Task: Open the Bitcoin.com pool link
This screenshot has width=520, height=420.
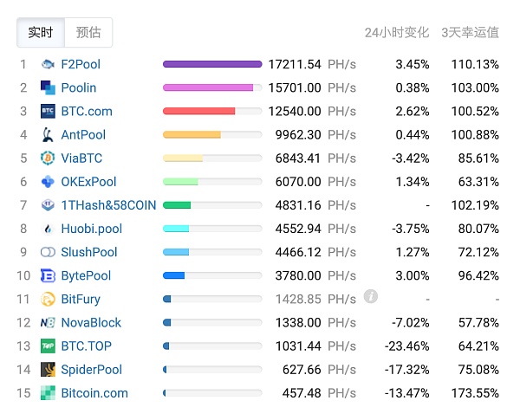Action: (x=94, y=393)
